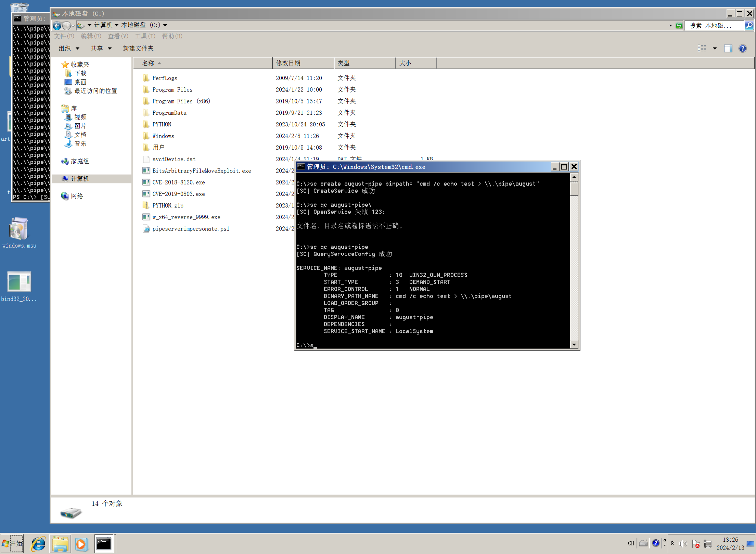The image size is (756, 554).
Task: Click the cmd scrollbar thumb
Action: pos(574,189)
